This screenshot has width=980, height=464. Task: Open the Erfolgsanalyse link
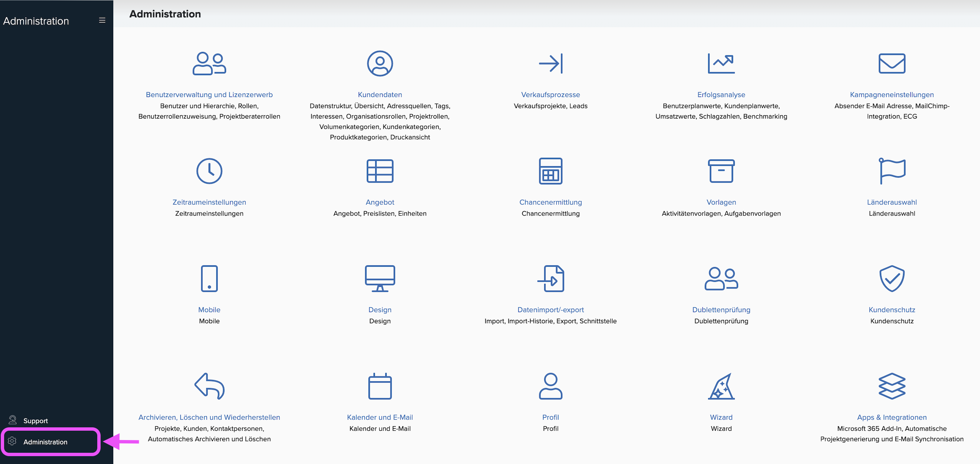[721, 95]
